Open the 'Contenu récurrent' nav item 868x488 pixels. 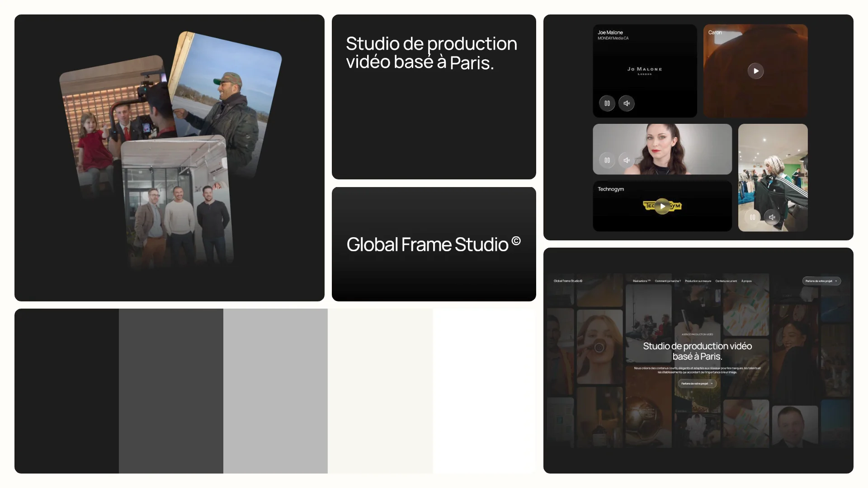(726, 281)
